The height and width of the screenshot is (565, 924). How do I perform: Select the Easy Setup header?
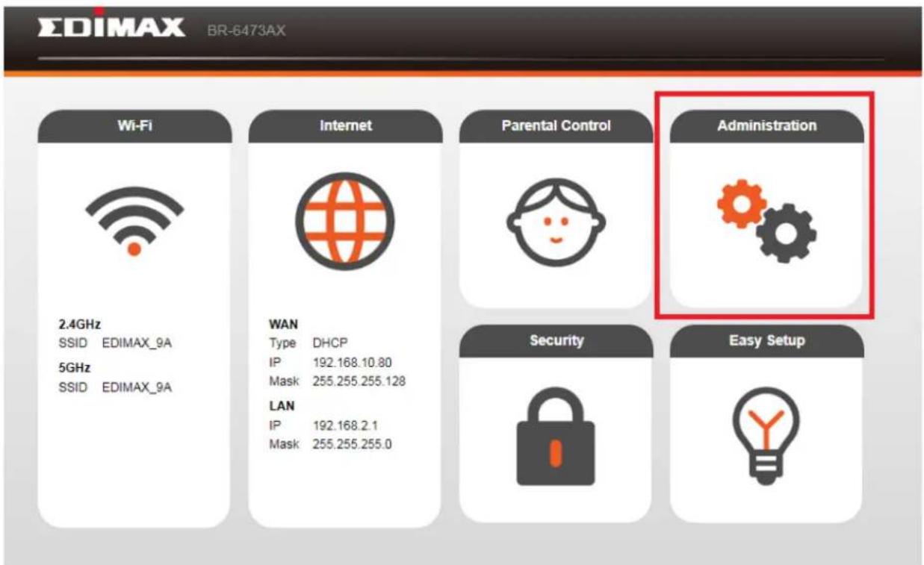click(766, 340)
